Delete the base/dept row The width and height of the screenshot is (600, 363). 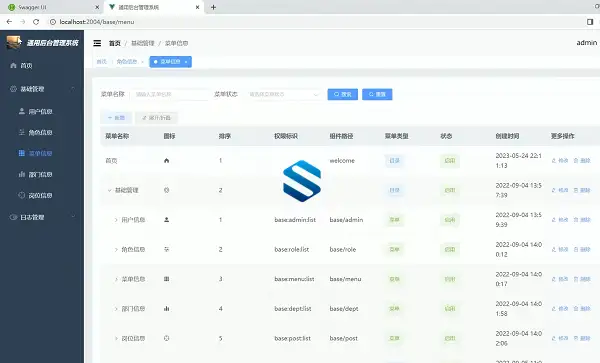click(582, 309)
